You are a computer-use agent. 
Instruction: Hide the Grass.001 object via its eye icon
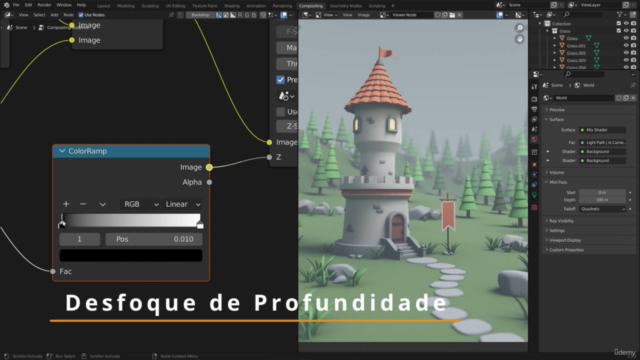[626, 46]
